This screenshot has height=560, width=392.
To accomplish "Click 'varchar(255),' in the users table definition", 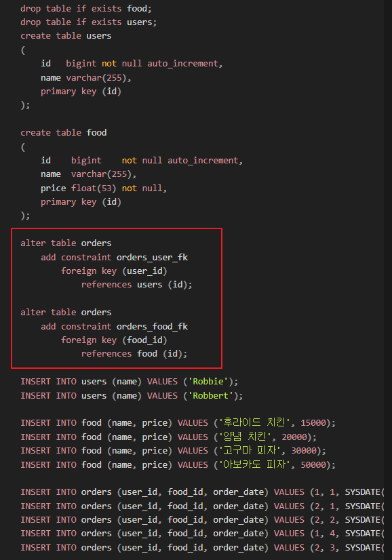I will tap(98, 77).
